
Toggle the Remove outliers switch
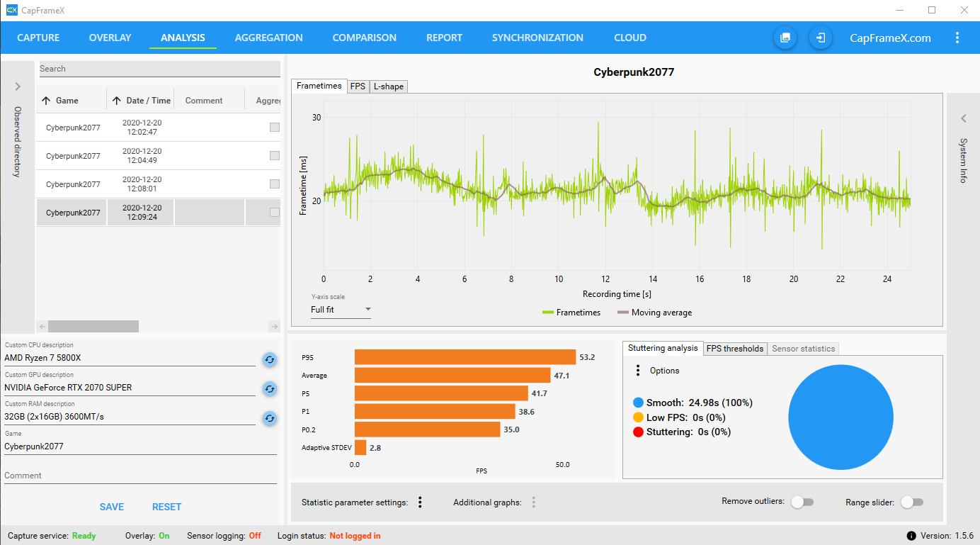(x=802, y=501)
